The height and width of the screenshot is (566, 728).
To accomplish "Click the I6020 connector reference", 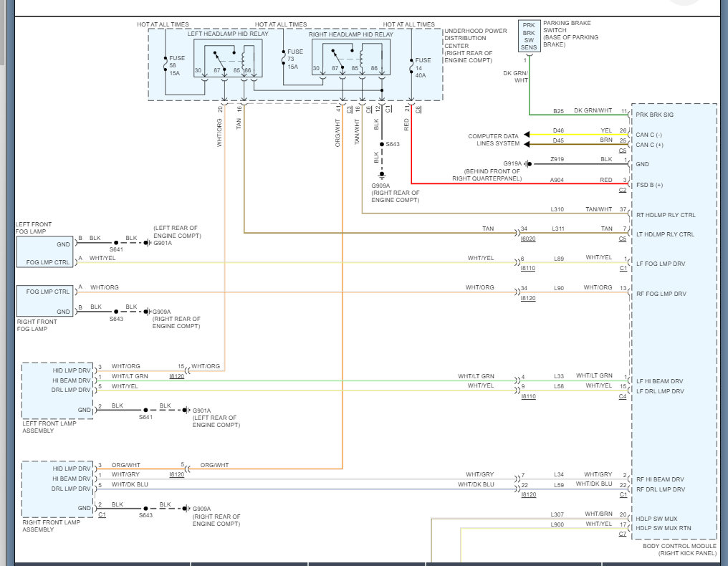I will [x=528, y=239].
